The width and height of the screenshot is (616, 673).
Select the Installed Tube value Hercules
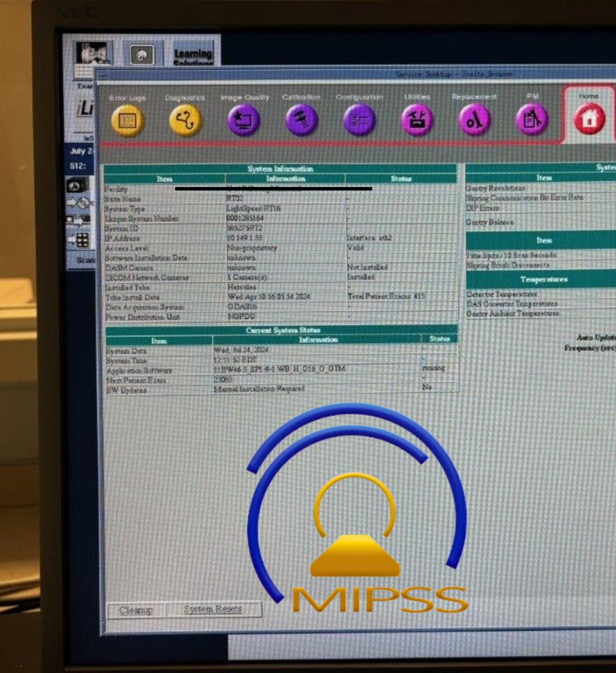pos(242,287)
